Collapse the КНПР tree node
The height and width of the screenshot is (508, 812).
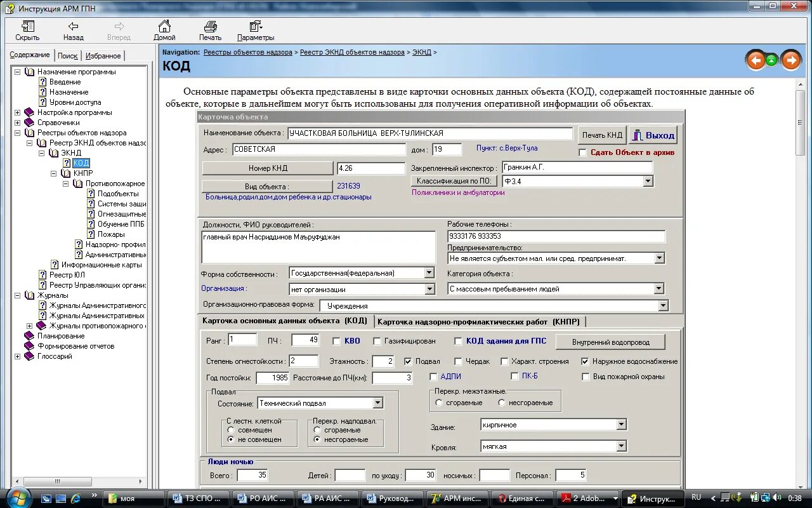[x=54, y=173]
